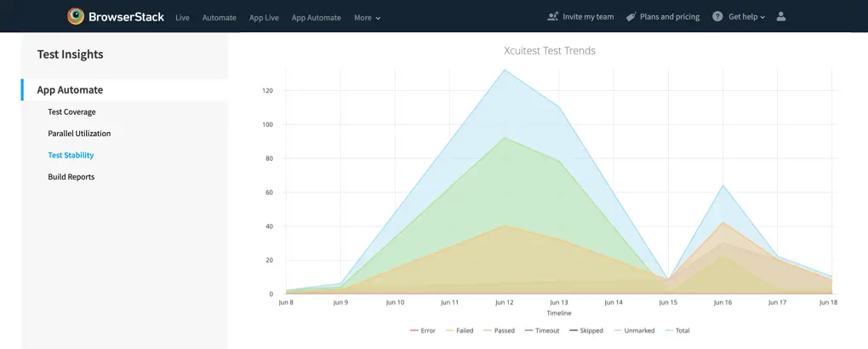Click the Get help question mark icon
This screenshot has width=868, height=349.
[717, 16]
